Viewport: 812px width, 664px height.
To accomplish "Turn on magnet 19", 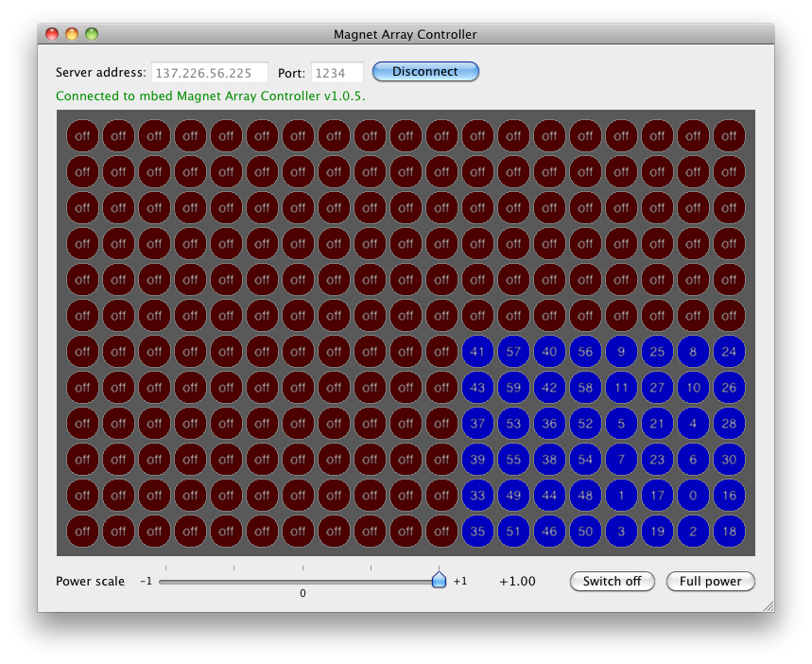I will pos(657,532).
